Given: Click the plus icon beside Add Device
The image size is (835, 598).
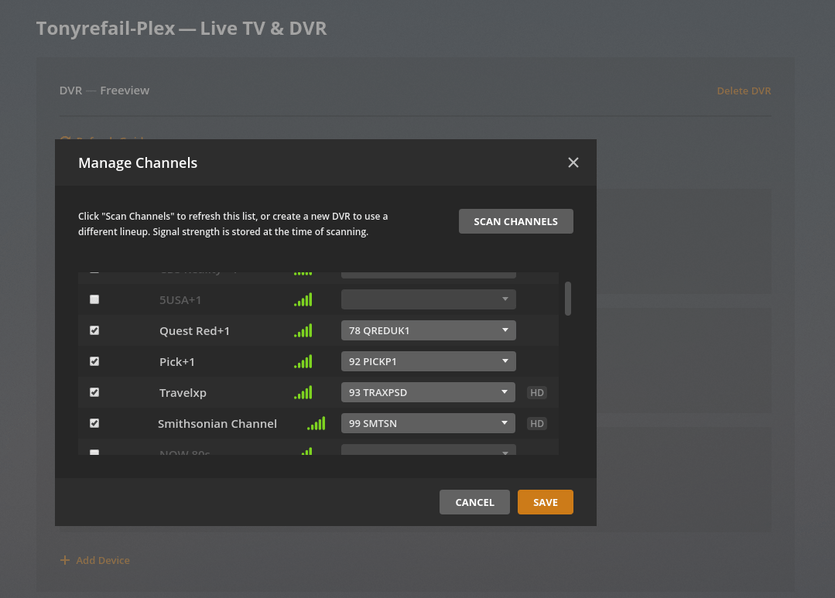Looking at the screenshot, I should pyautogui.click(x=65, y=560).
